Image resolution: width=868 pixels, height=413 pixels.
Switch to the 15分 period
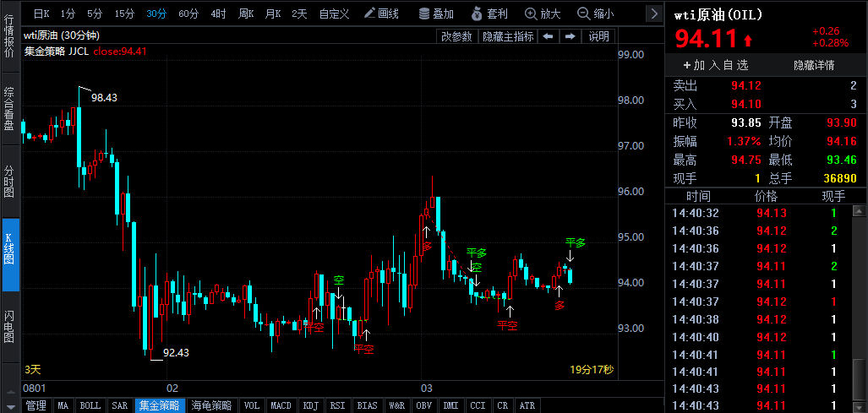124,14
